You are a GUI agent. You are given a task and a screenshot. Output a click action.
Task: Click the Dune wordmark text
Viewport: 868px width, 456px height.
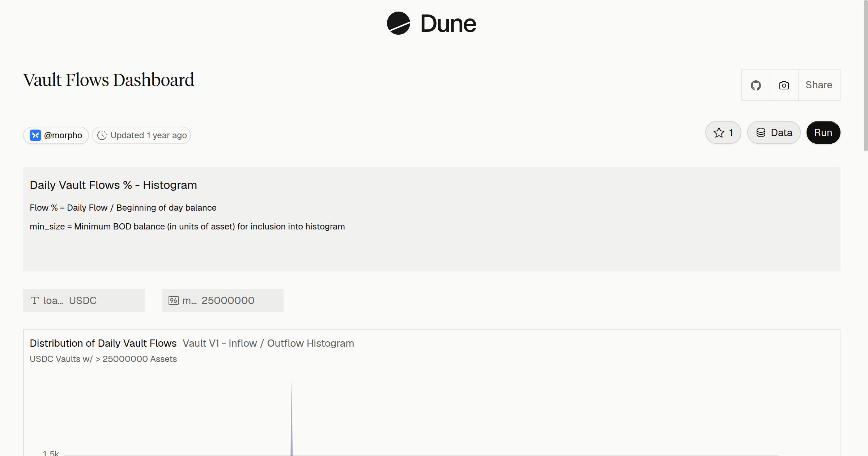pyautogui.click(x=448, y=24)
